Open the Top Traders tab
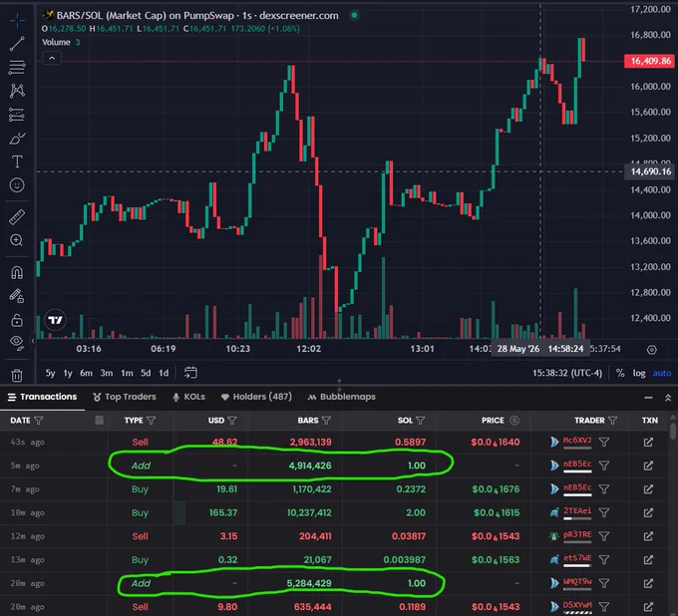678x616 pixels. [x=125, y=397]
